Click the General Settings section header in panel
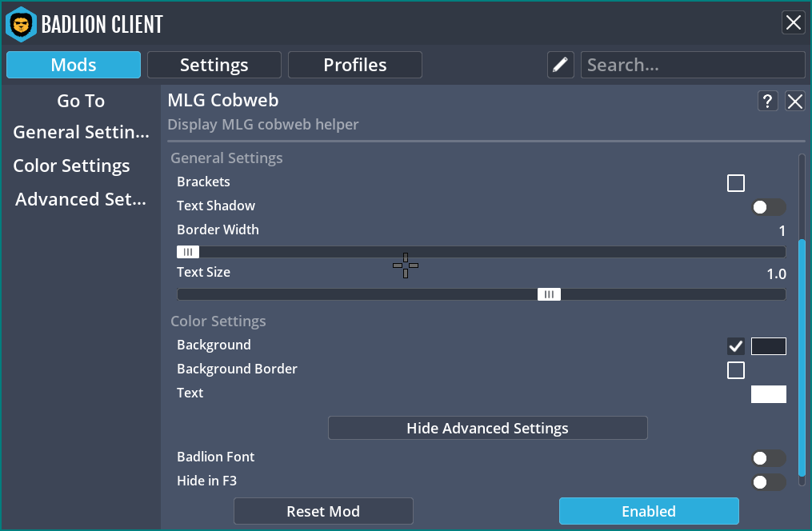 coord(227,158)
